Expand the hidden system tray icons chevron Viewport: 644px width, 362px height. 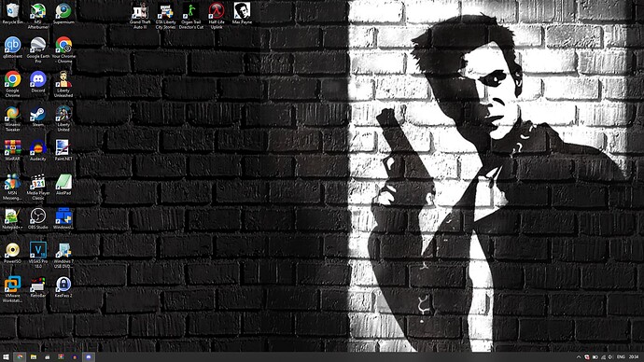579,357
